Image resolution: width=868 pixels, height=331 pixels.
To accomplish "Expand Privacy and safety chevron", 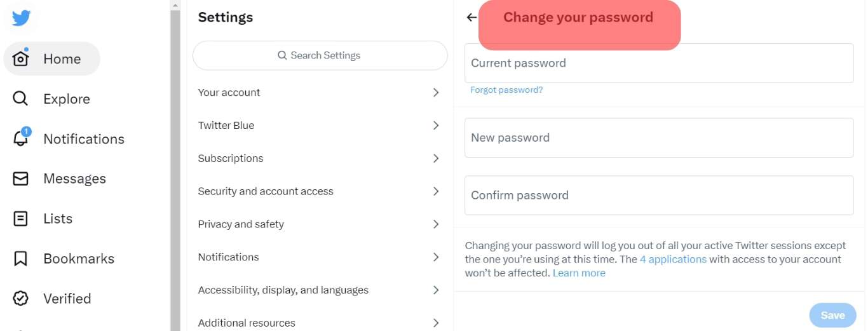I will pyautogui.click(x=436, y=224).
